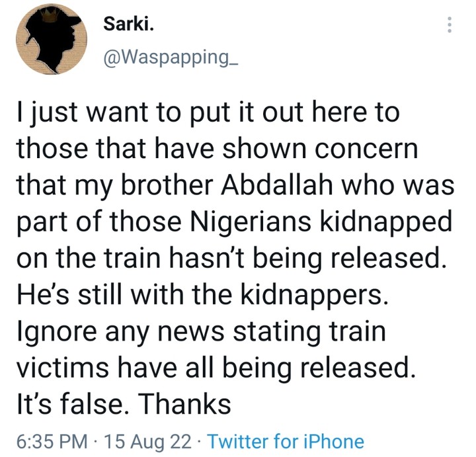The height and width of the screenshot is (457, 476).
Task: Click the "15 Aug 22" date
Action: (x=151, y=441)
